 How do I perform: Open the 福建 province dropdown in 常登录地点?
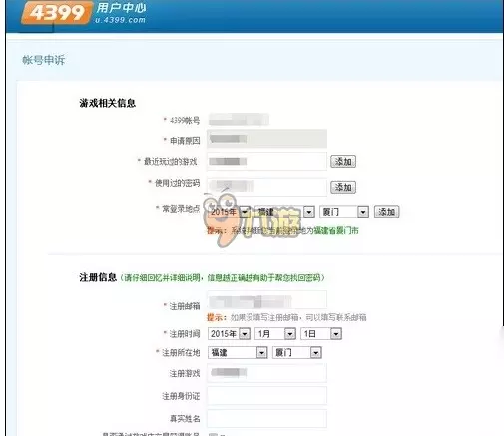pyautogui.click(x=284, y=212)
